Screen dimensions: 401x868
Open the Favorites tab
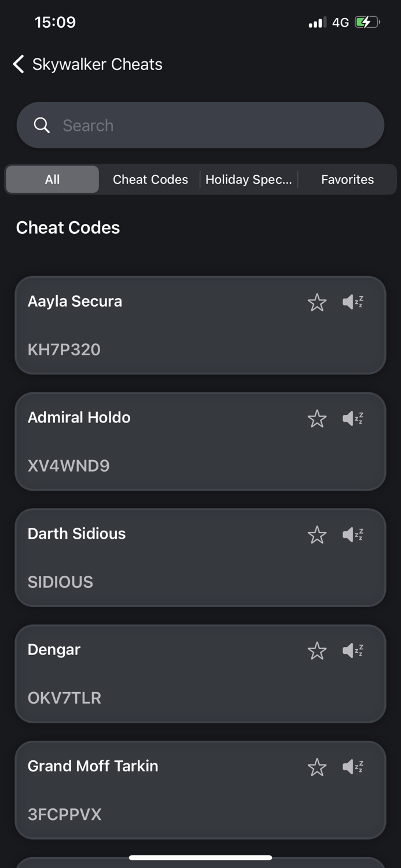tap(347, 179)
